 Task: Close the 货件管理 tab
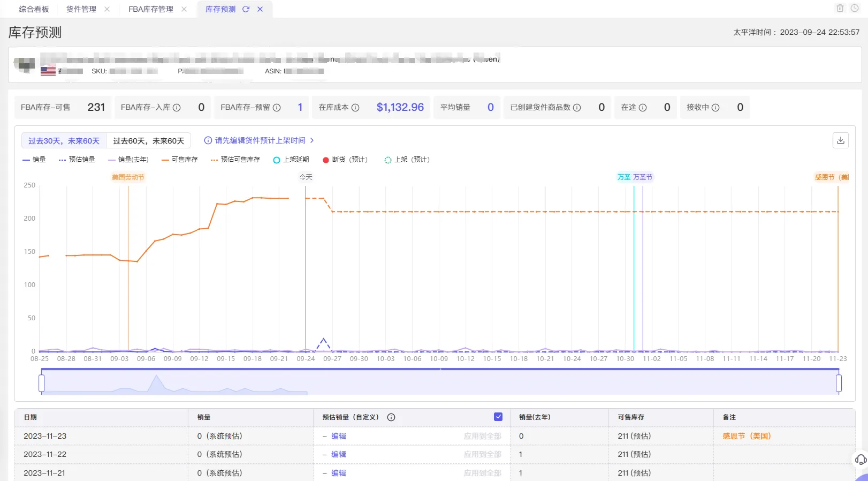[x=107, y=9]
